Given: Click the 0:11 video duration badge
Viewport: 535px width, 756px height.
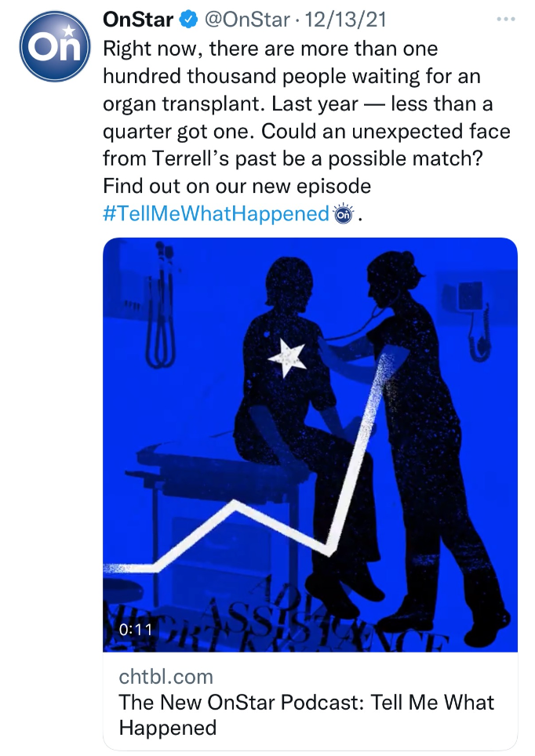Looking at the screenshot, I should [134, 629].
